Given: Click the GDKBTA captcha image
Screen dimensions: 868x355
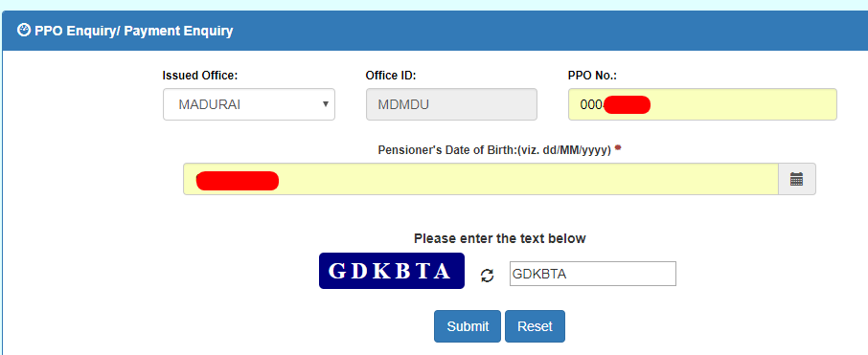Looking at the screenshot, I should (392, 271).
